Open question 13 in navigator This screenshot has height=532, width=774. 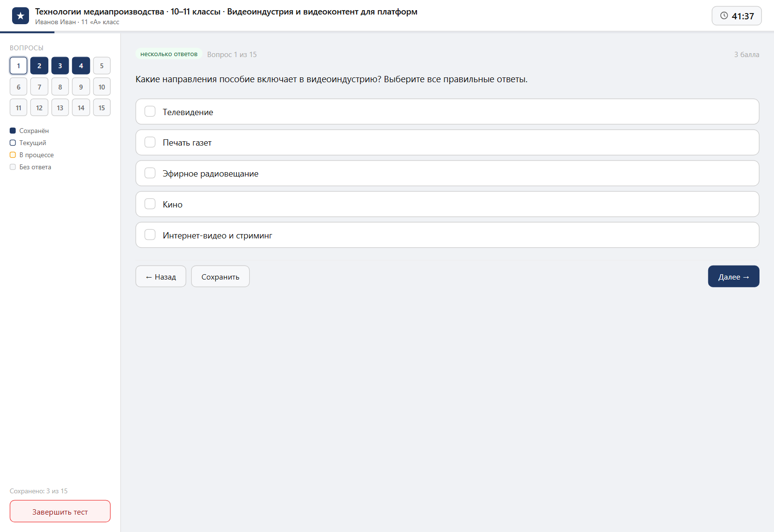coord(60,108)
